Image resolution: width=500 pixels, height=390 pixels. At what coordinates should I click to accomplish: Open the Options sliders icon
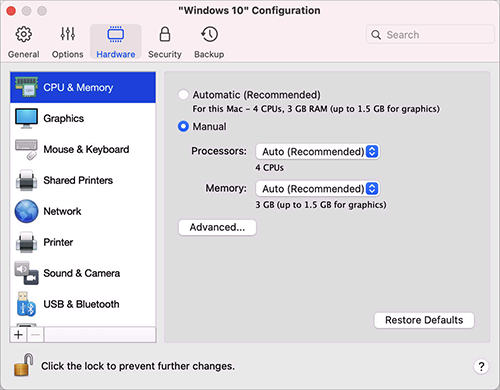tap(68, 34)
